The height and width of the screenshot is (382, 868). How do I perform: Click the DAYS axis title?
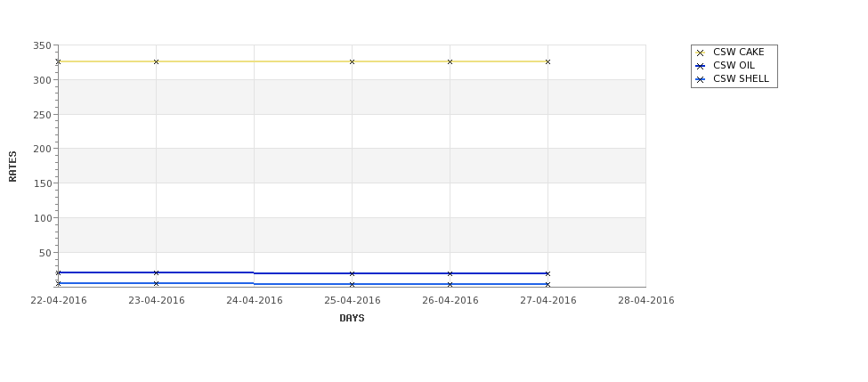[352, 319]
